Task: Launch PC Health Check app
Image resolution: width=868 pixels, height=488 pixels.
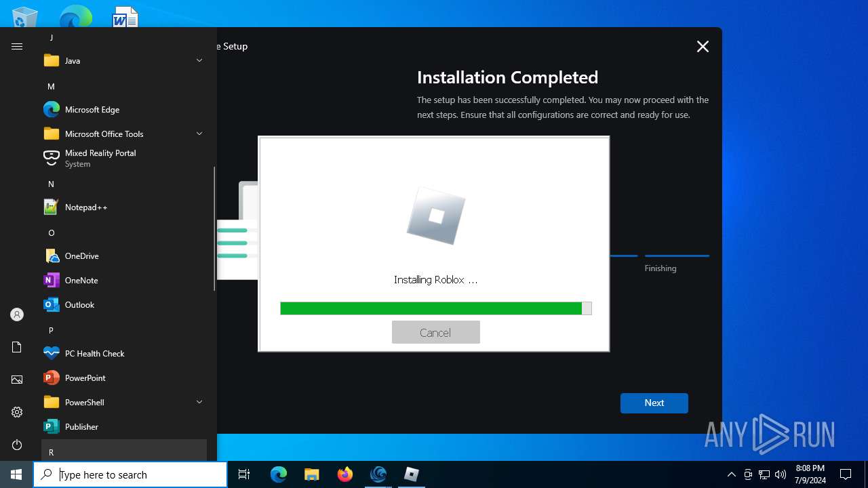Action: pyautogui.click(x=124, y=353)
